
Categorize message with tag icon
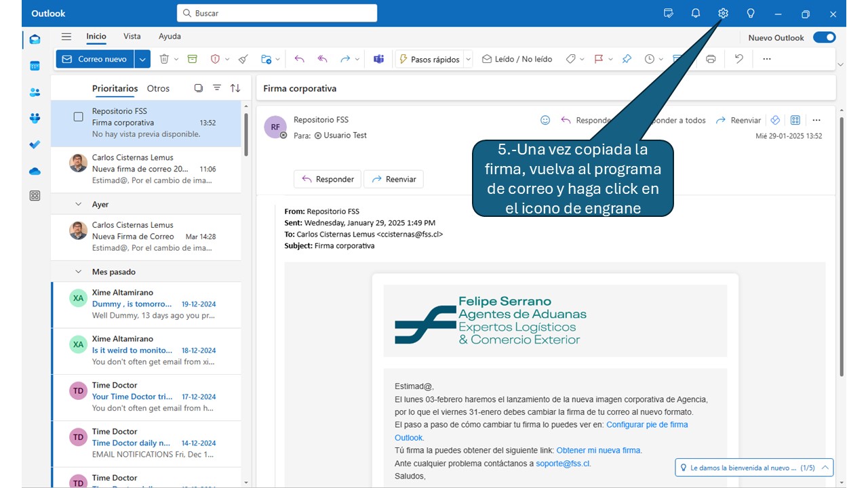pos(570,59)
